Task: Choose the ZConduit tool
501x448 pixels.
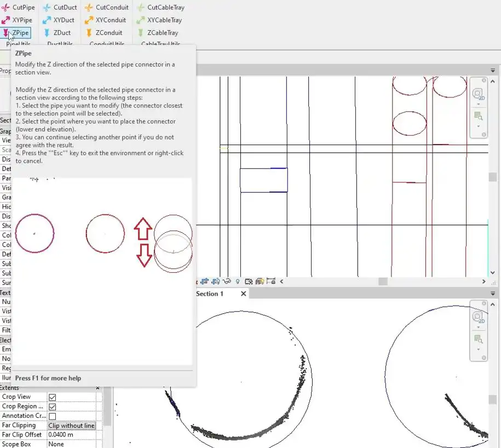Action: (x=103, y=33)
